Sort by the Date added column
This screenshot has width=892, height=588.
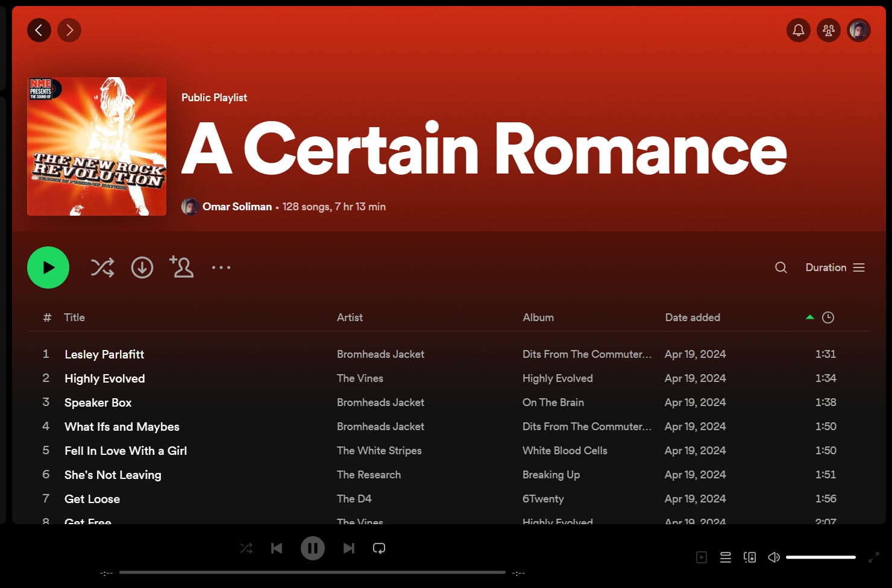point(693,317)
